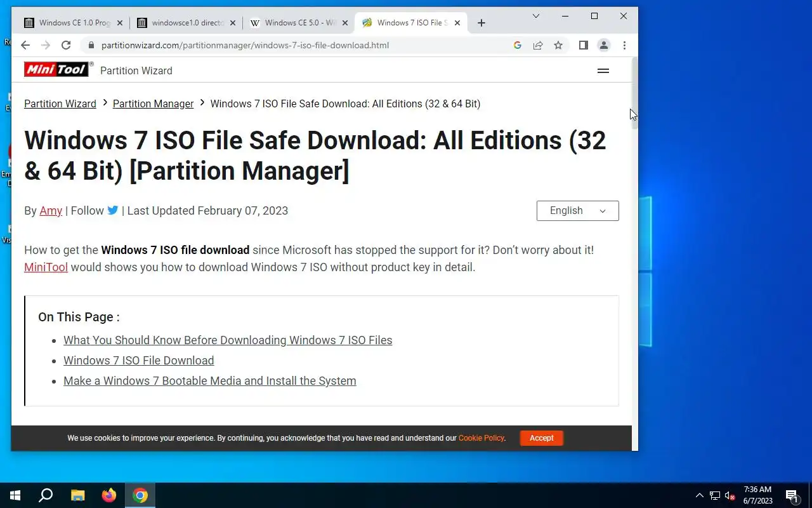
Task: Close the Windows CE 1.0 Prog tab
Action: pyautogui.click(x=120, y=23)
